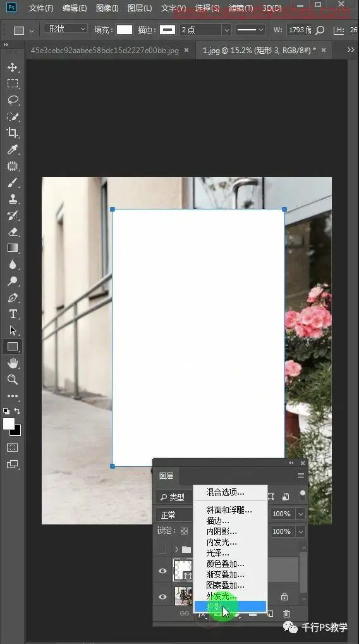Select the Brush tool

click(x=12, y=182)
